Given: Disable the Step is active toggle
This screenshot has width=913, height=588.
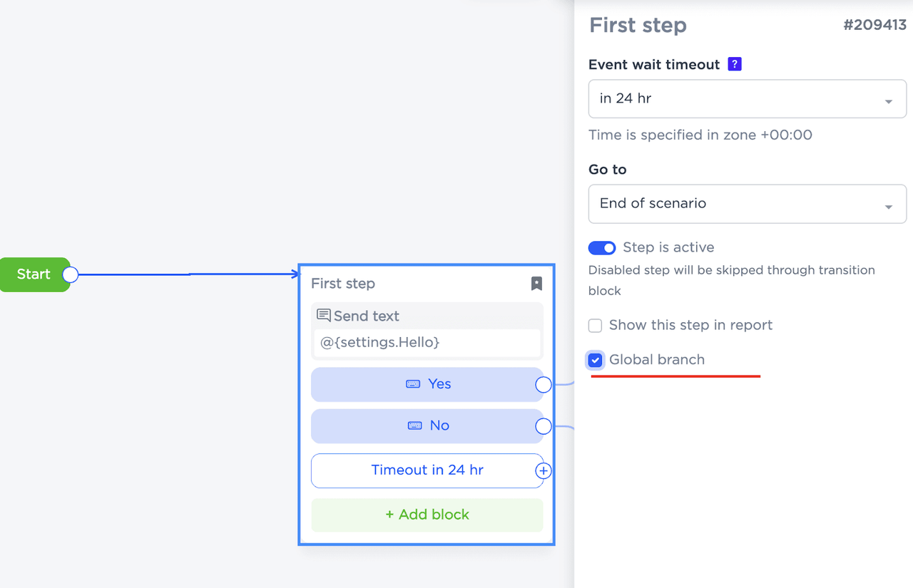Looking at the screenshot, I should (x=602, y=248).
